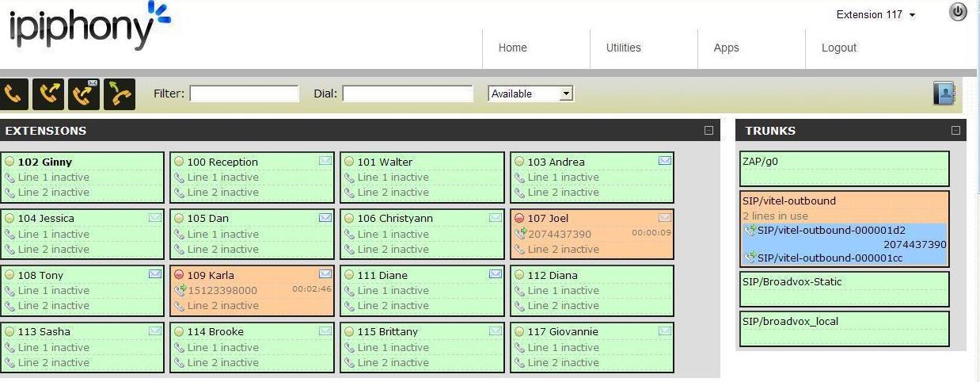Viewport: 980px width, 382px height.
Task: Go to the Home page
Action: tap(512, 48)
